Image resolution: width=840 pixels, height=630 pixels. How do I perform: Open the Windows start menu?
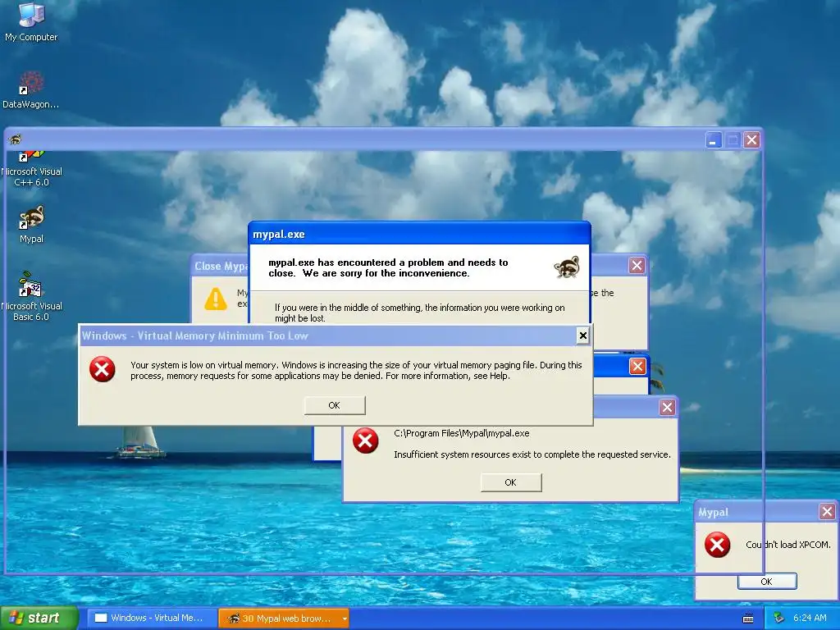pos(39,619)
